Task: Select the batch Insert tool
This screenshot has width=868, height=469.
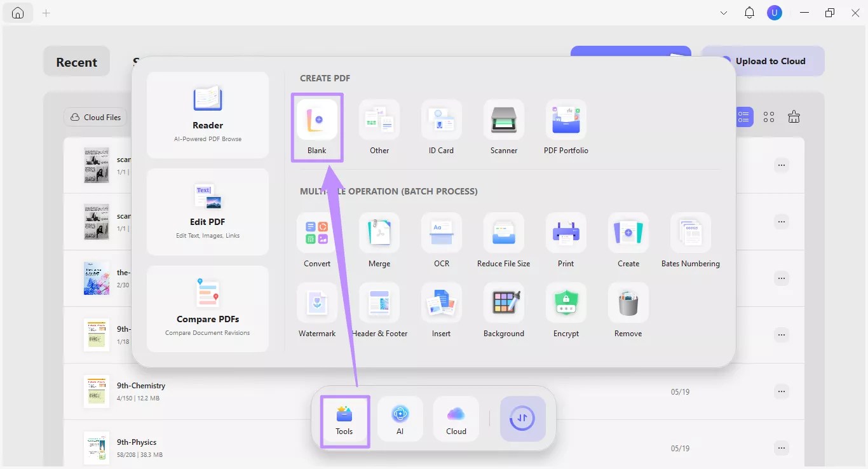Action: (442, 310)
